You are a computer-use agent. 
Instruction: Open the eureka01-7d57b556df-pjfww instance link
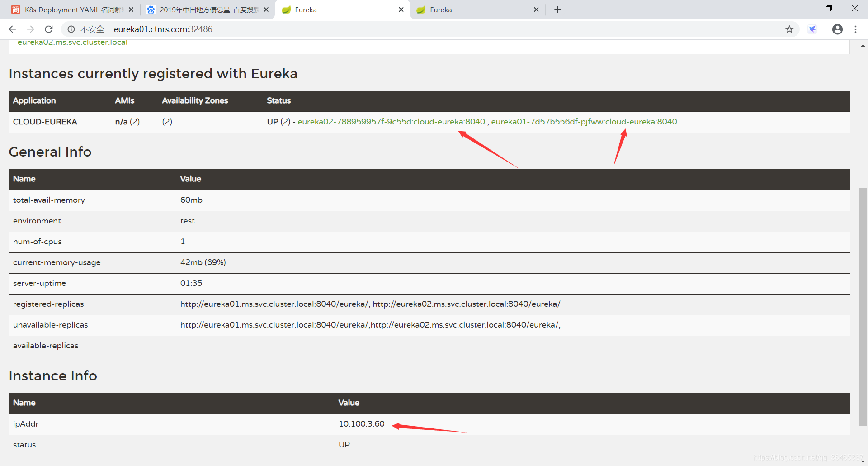pos(584,122)
